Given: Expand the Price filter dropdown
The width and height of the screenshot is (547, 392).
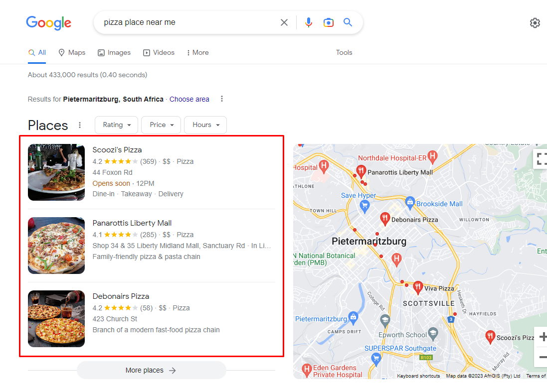Looking at the screenshot, I should pos(161,125).
